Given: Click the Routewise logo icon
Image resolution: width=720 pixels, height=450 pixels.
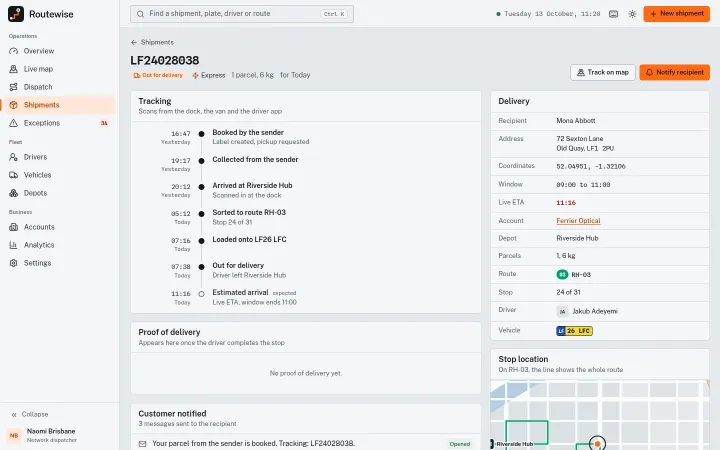Looking at the screenshot, I should point(16,14).
